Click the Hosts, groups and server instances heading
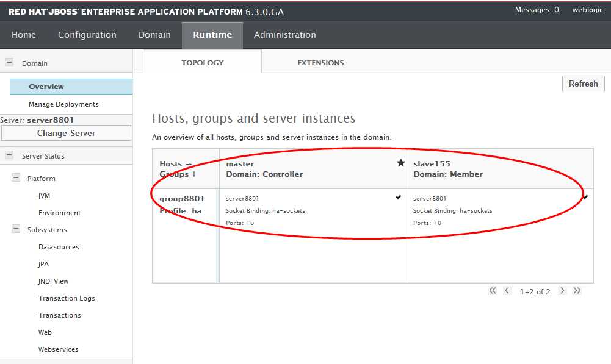The image size is (611, 364). point(254,118)
